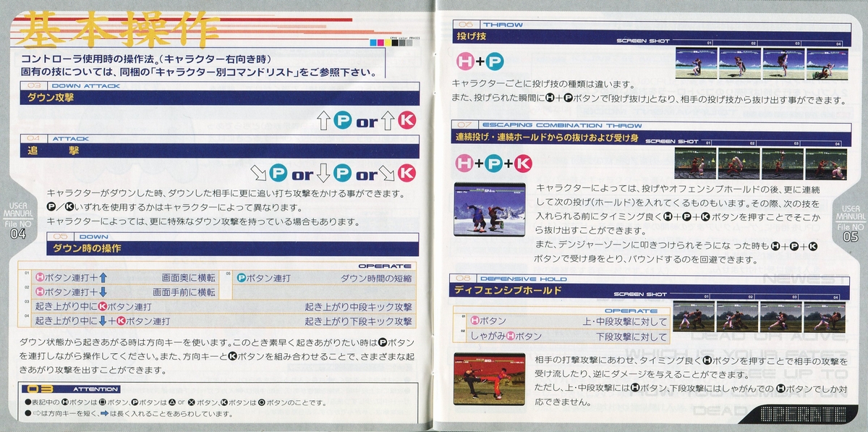Select the ダウン攻撃 section header
This screenshot has width=868, height=432.
pos(220,98)
